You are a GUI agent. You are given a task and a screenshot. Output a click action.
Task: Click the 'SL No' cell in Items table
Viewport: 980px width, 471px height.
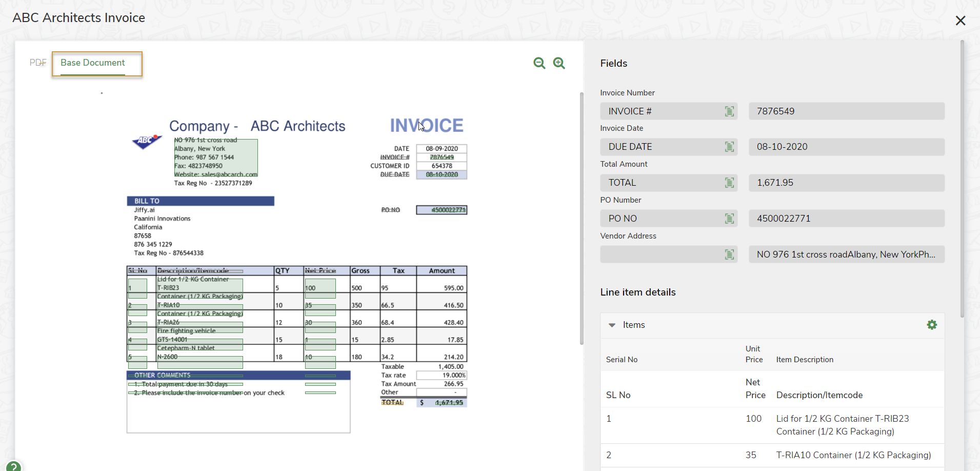coord(618,395)
